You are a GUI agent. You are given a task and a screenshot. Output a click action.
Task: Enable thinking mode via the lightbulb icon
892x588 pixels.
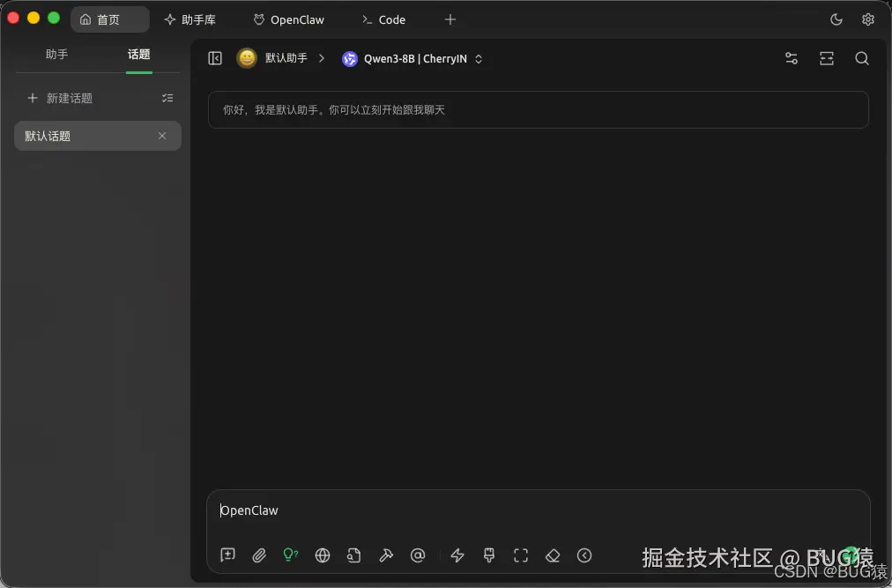[x=291, y=555]
